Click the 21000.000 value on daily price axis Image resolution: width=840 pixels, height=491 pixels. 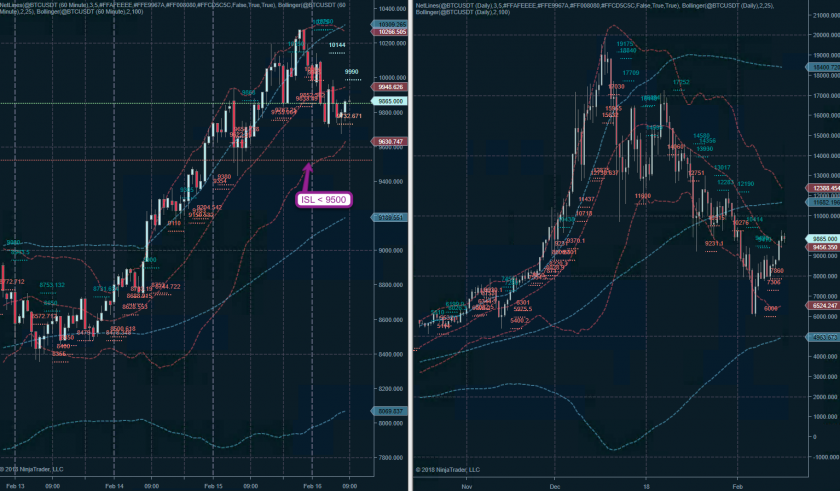(x=826, y=15)
